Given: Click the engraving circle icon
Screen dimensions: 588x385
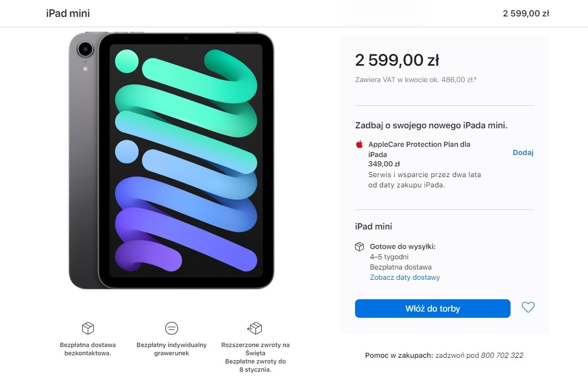Looking at the screenshot, I should (171, 329).
